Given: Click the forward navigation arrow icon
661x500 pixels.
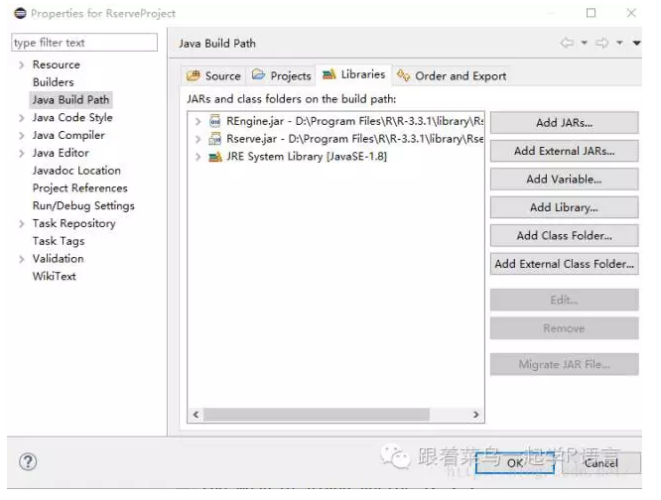Looking at the screenshot, I should coord(602,43).
